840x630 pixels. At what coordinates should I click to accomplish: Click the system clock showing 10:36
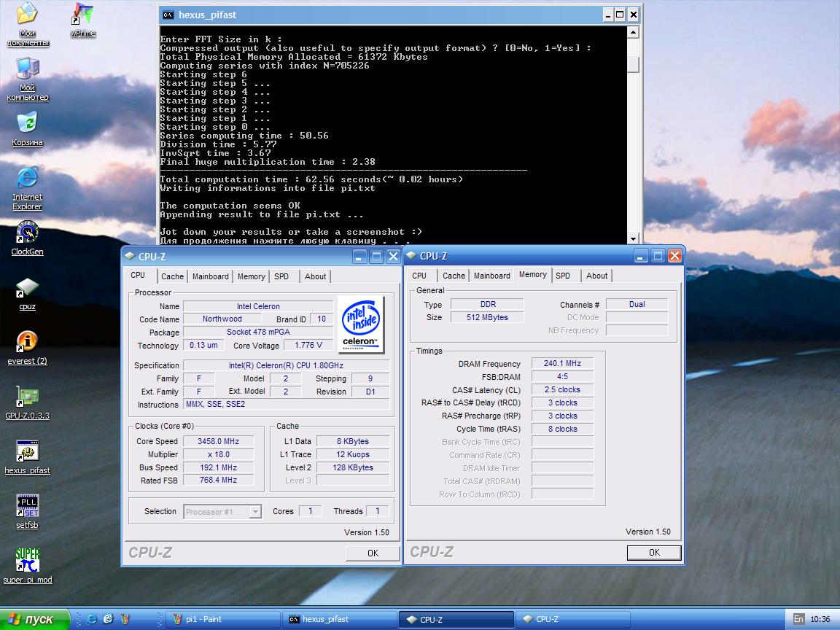820,619
